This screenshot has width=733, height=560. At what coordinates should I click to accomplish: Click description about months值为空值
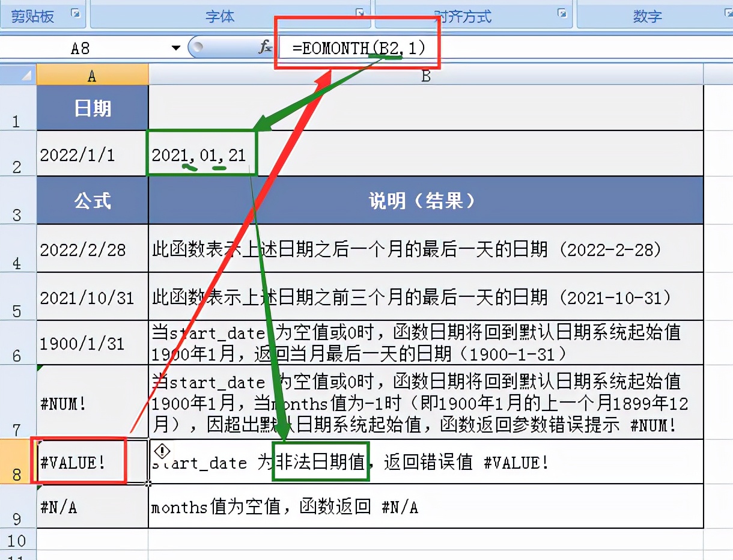[x=425, y=507]
